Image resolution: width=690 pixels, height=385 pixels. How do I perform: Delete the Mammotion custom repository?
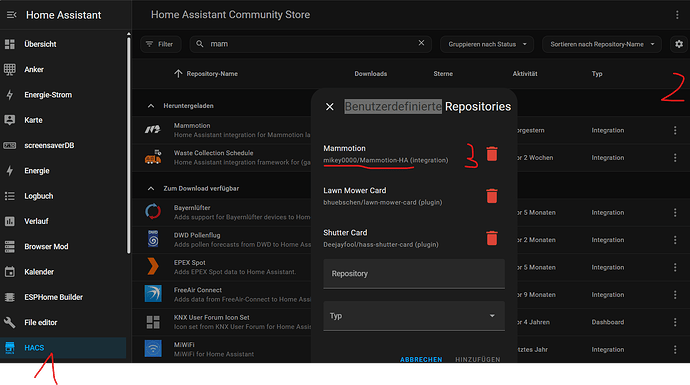pos(492,154)
